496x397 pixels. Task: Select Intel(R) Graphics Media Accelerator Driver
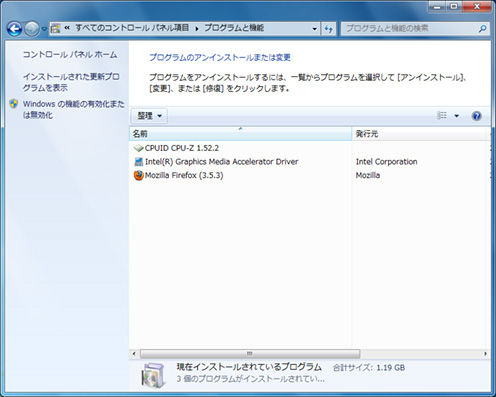click(221, 162)
